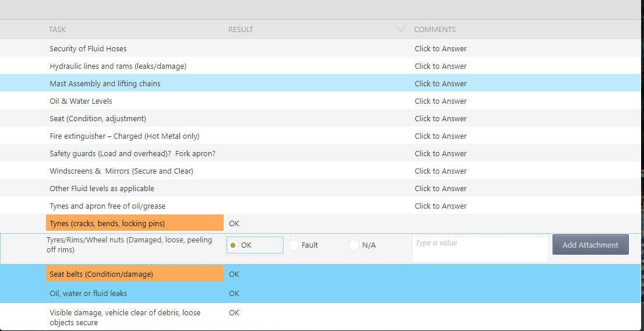Click to Answer for Security of Fluid Hoses
This screenshot has width=644, height=331.
pos(441,48)
